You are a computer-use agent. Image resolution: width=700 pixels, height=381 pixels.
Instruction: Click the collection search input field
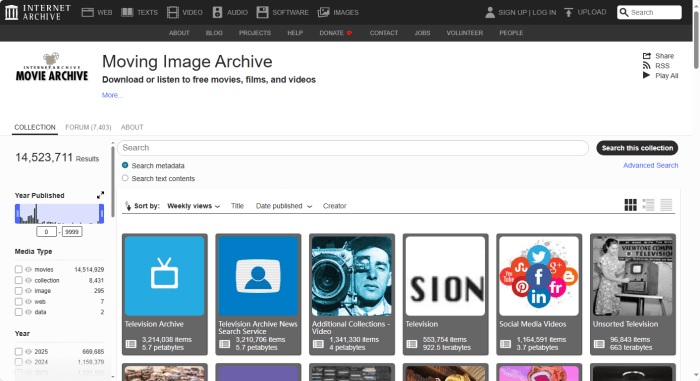click(x=353, y=148)
